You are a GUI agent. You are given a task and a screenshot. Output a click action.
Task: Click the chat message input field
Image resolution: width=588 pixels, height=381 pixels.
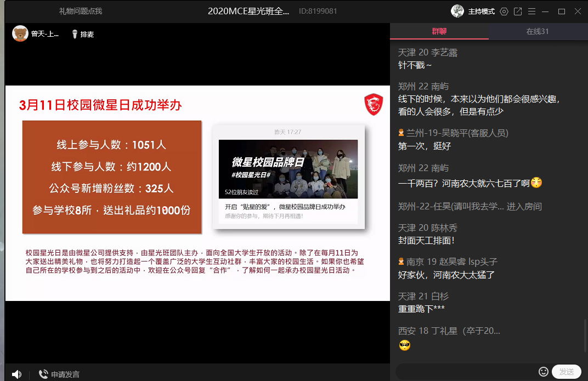[466, 371]
